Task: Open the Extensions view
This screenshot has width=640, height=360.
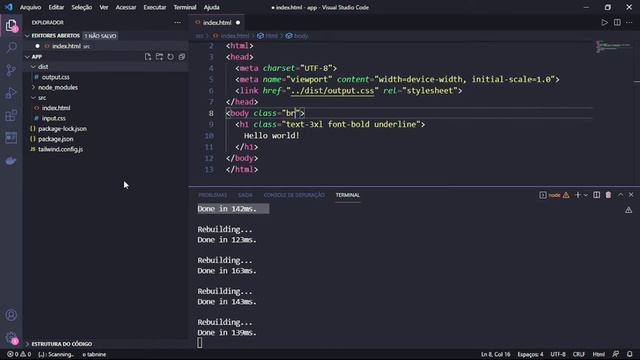Action: pos(11,116)
